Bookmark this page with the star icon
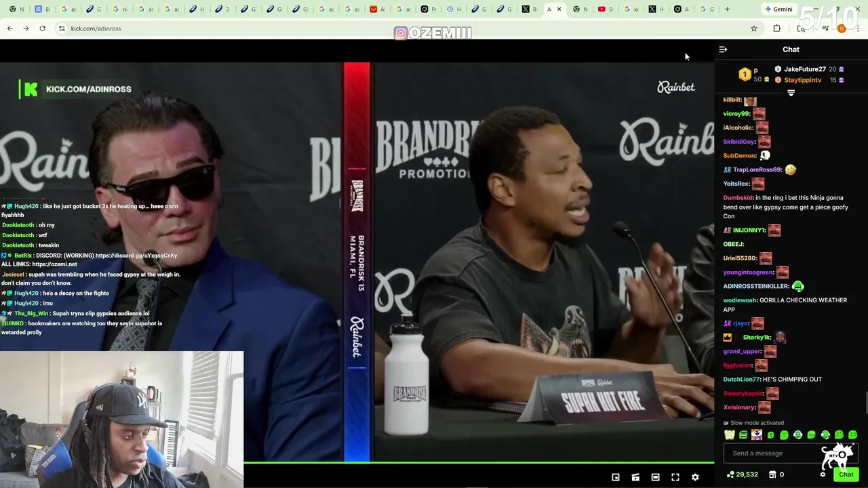 (x=753, y=28)
